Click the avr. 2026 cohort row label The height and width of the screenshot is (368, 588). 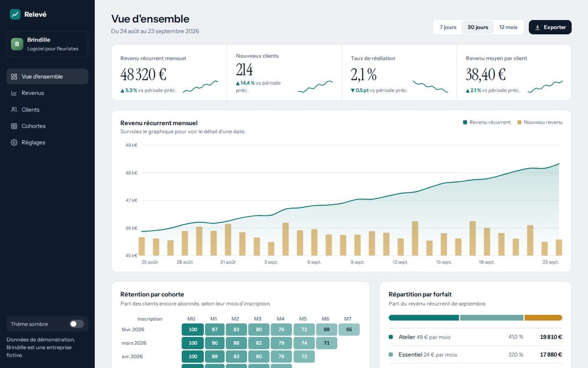132,356
